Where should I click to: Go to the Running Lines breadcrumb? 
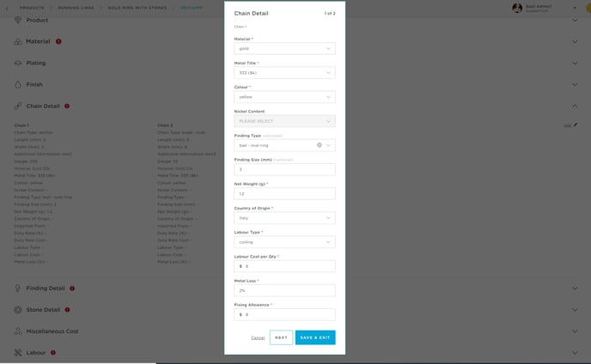76,8
